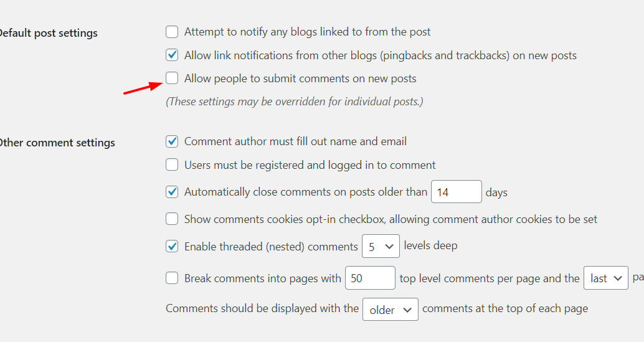Click 'Break comments into pages with' label
Screen dimensions: 644x342
[x=262, y=278]
